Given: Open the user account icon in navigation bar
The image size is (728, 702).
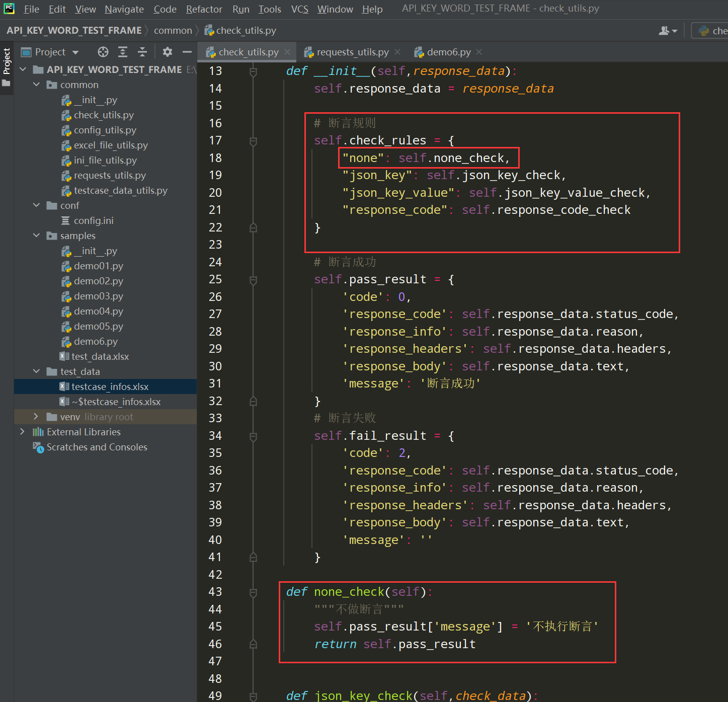Looking at the screenshot, I should click(668, 31).
